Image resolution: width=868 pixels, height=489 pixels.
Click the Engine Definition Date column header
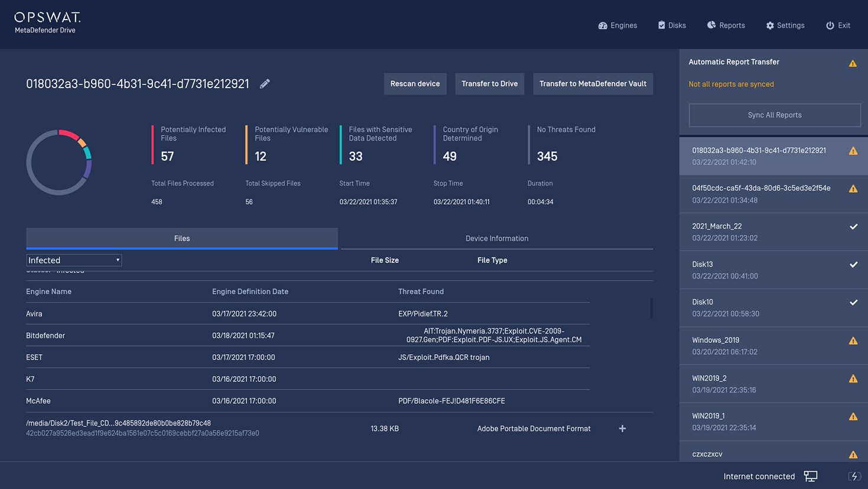pyautogui.click(x=251, y=292)
